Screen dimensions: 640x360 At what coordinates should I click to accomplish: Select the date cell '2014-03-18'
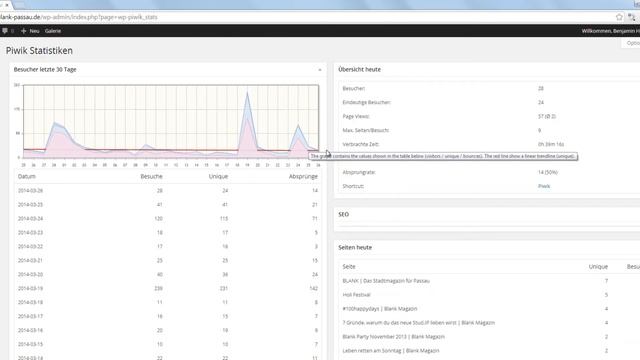30,302
